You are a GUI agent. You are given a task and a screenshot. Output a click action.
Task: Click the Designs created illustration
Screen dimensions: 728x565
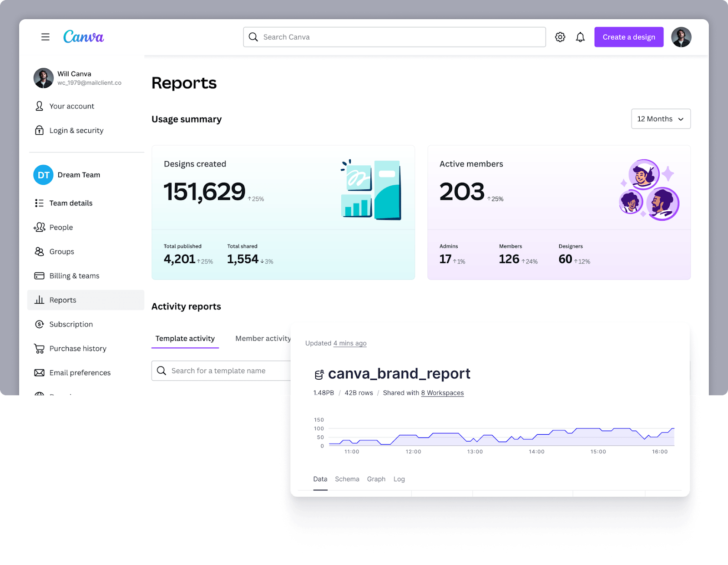click(371, 190)
